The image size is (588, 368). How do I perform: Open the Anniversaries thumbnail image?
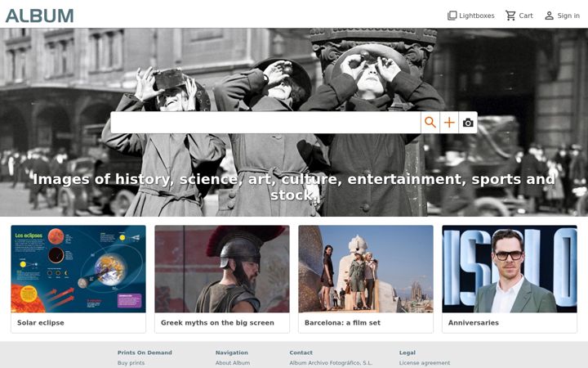510,269
